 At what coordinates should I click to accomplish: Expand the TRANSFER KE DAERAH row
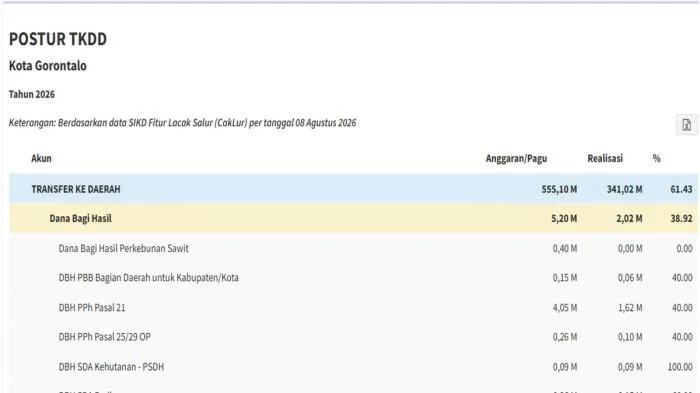point(353,189)
